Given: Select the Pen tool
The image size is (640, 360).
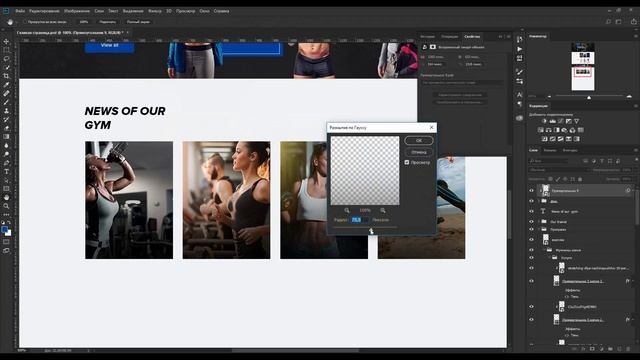Looking at the screenshot, I should (6, 162).
